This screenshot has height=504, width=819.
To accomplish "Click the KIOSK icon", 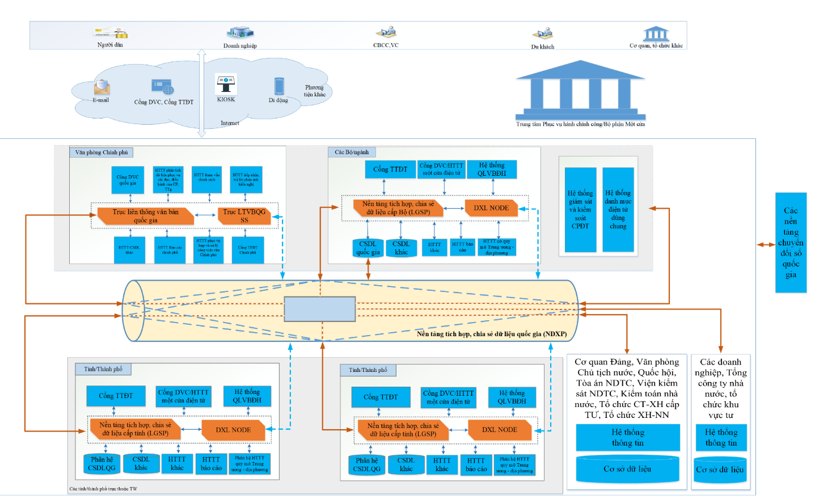I will click(x=226, y=84).
